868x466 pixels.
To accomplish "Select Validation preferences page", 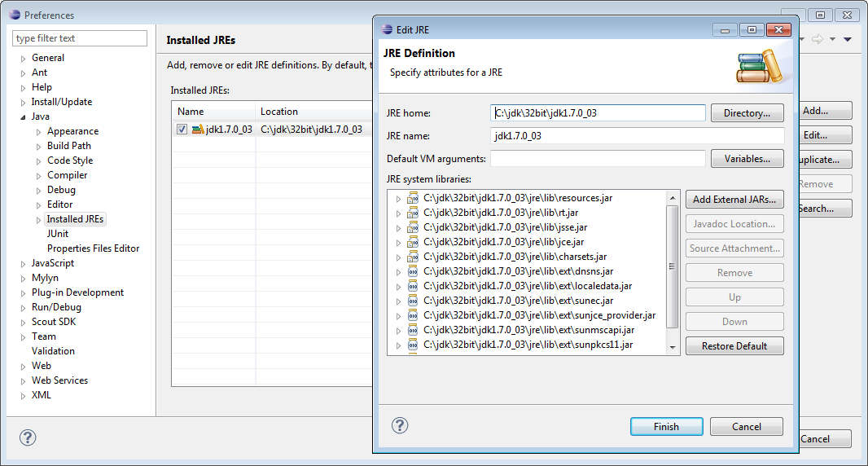I will coord(53,351).
